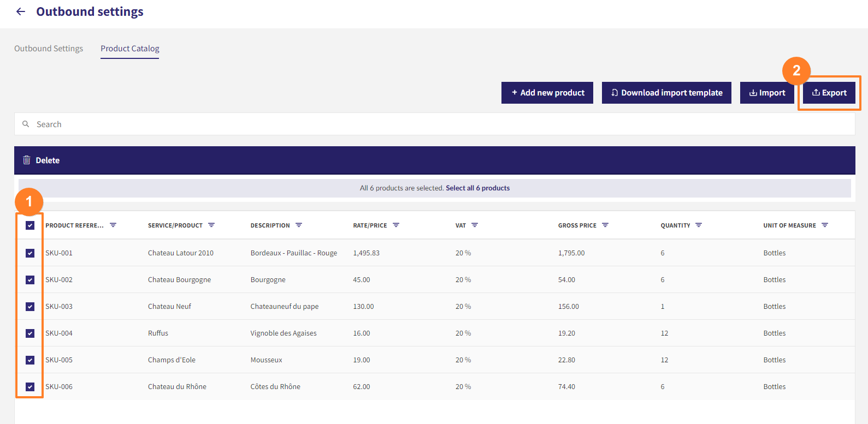Viewport: 868px width, 424px height.
Task: Click the SKU-002 reference cell
Action: [59, 279]
